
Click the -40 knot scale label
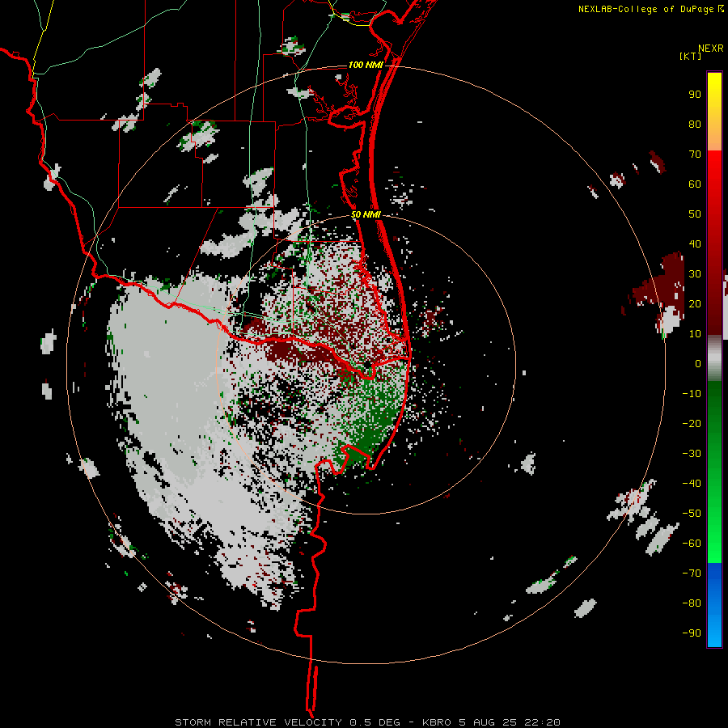point(692,484)
